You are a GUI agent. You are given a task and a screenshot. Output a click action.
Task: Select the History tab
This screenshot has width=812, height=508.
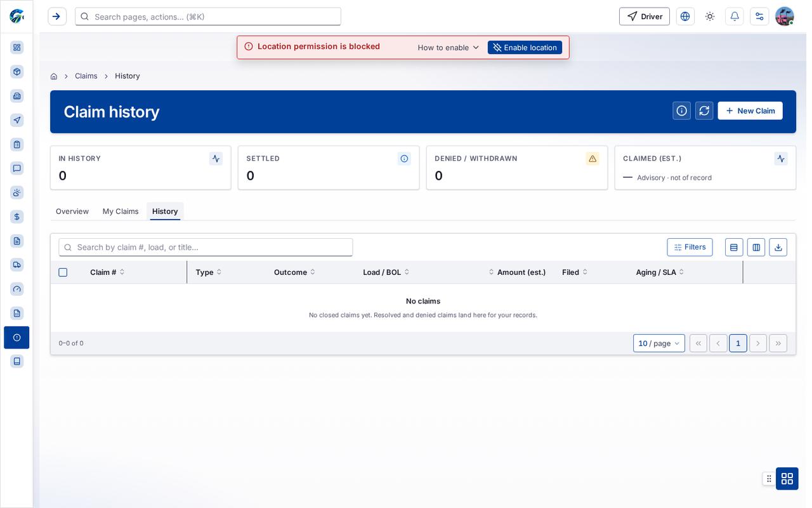tap(165, 211)
